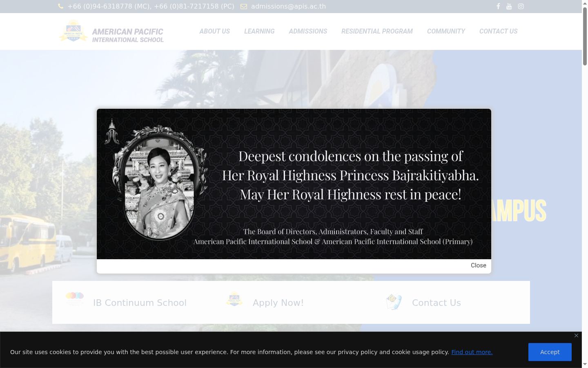Click the page vertical scrollbar thumb
Viewport: 588px width, 368px height.
click(585, 36)
